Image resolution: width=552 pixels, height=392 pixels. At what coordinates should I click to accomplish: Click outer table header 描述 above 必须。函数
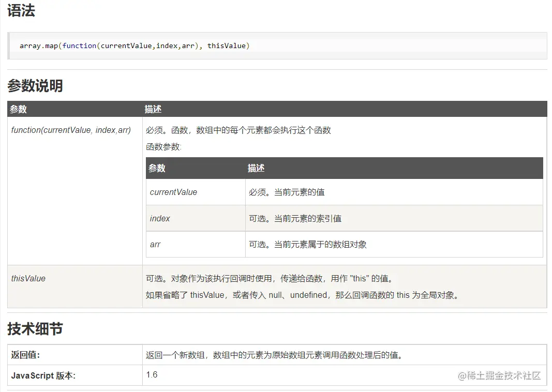[x=153, y=109]
